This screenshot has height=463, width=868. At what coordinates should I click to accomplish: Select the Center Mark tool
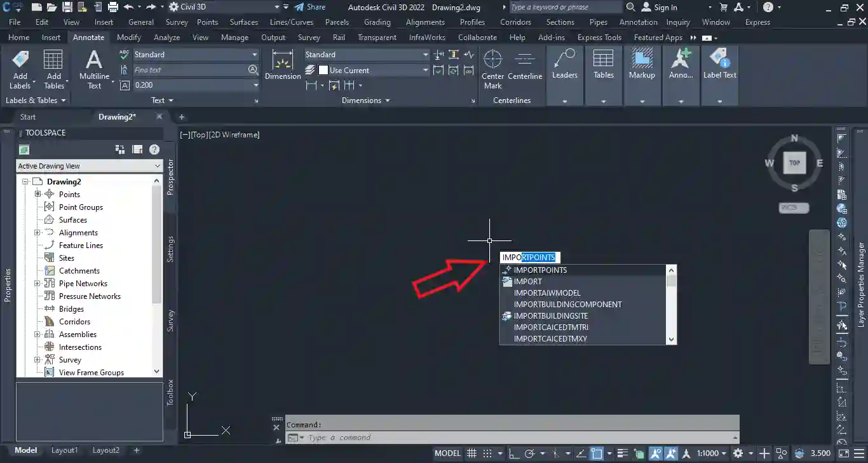pyautogui.click(x=492, y=61)
